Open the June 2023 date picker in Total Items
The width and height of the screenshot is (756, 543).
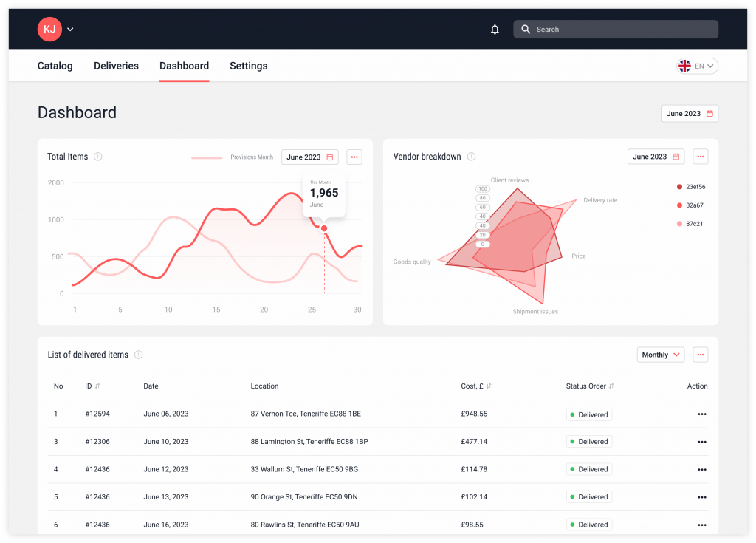click(x=309, y=157)
